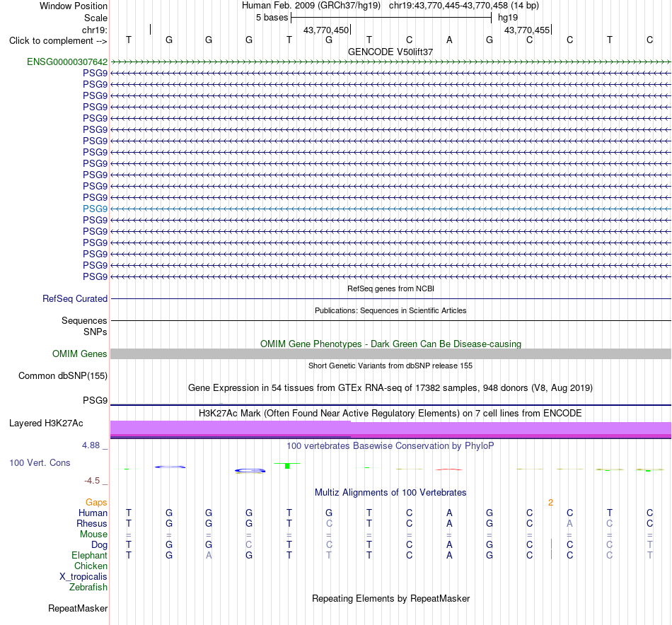
Task: Click the OMIM Gene Phenotypes track title
Action: (x=391, y=344)
